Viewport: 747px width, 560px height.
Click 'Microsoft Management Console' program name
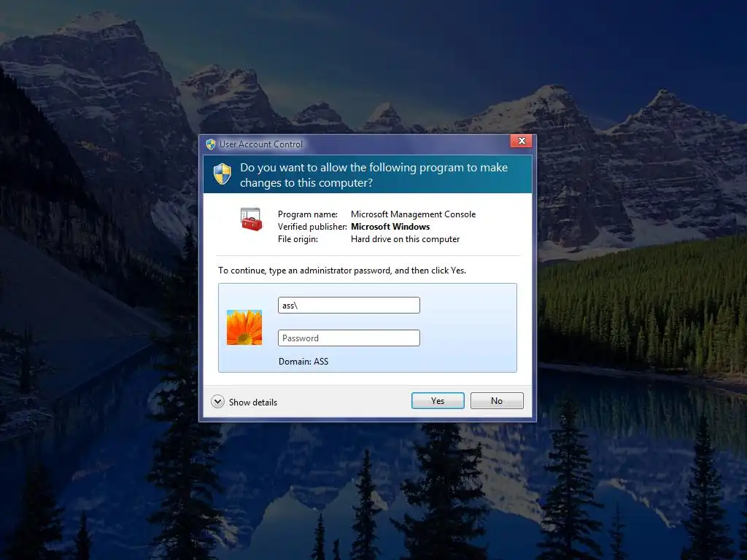tap(413, 214)
